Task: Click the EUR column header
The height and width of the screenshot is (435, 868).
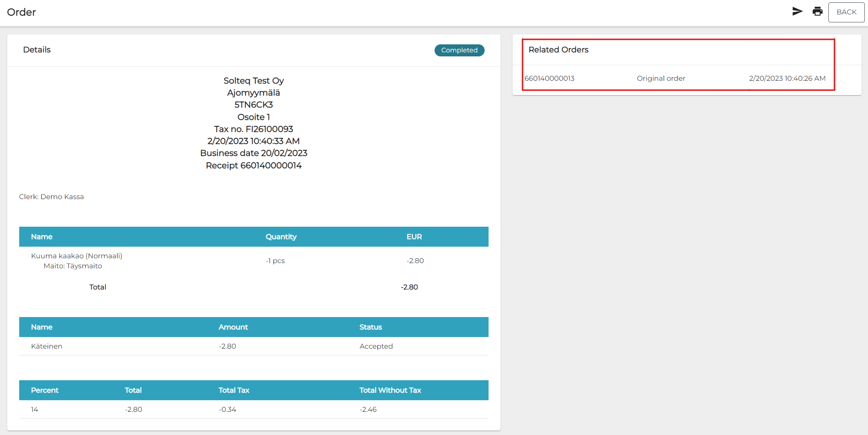Action: click(414, 237)
